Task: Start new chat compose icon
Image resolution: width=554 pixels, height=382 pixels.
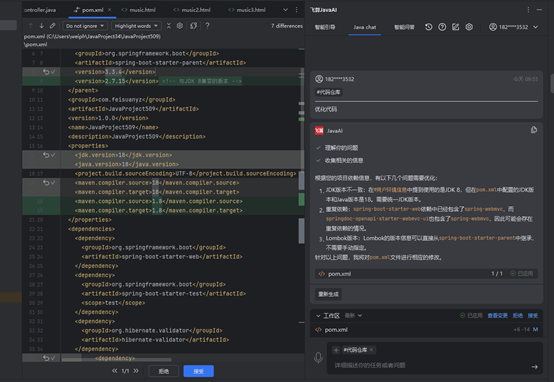Action: [455, 27]
